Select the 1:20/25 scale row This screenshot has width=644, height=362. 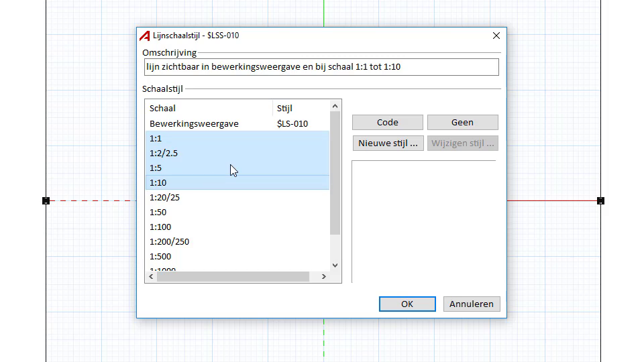pyautogui.click(x=165, y=197)
